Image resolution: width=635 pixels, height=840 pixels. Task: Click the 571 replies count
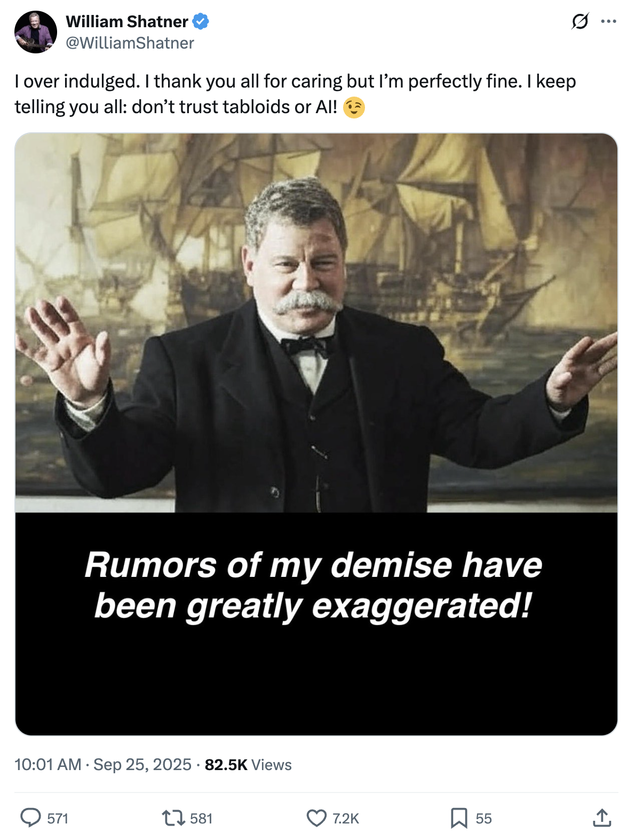(x=58, y=818)
